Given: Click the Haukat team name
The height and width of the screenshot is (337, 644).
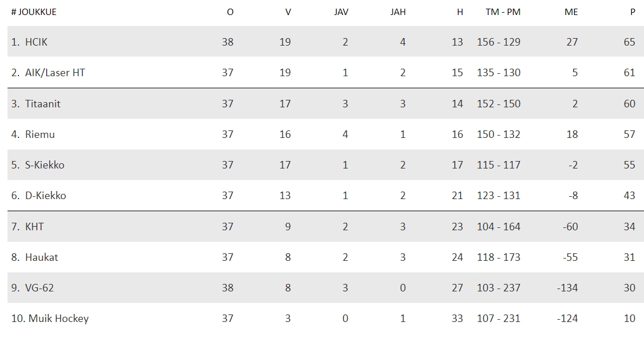Looking at the screenshot, I should click(x=42, y=257).
